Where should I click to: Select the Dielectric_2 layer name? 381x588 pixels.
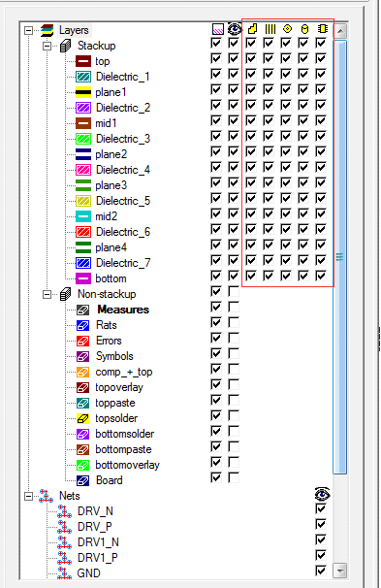(x=123, y=108)
